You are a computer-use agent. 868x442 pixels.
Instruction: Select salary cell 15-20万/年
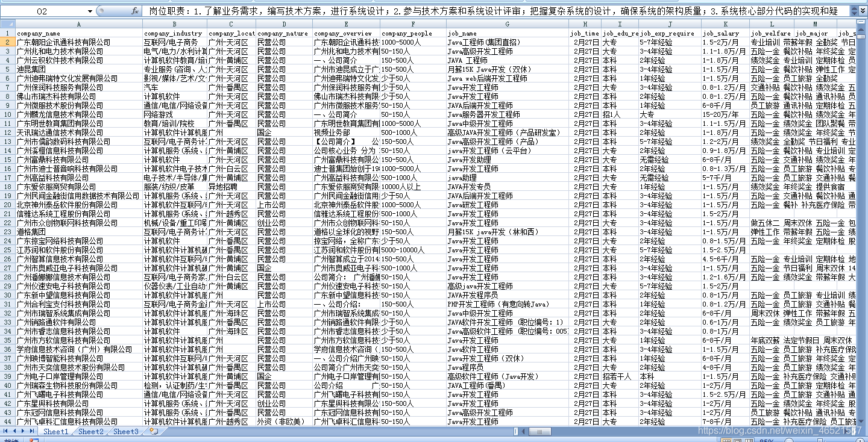point(725,114)
